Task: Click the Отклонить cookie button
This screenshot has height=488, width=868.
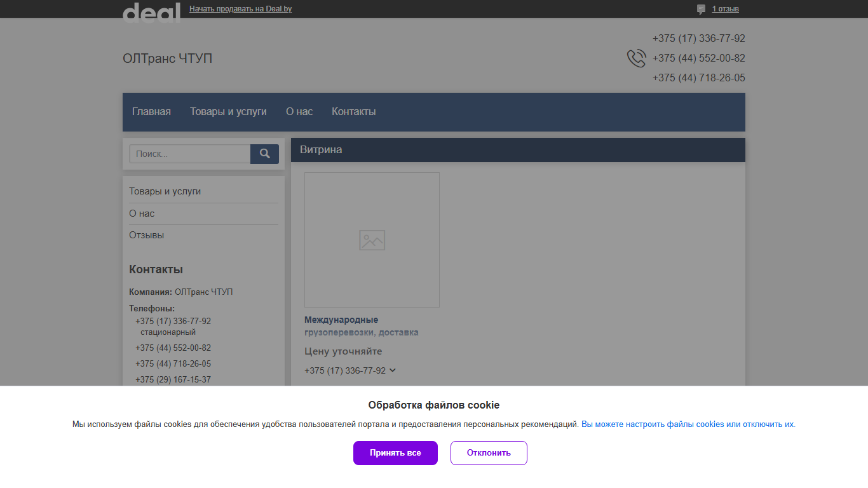Action: coord(489,453)
